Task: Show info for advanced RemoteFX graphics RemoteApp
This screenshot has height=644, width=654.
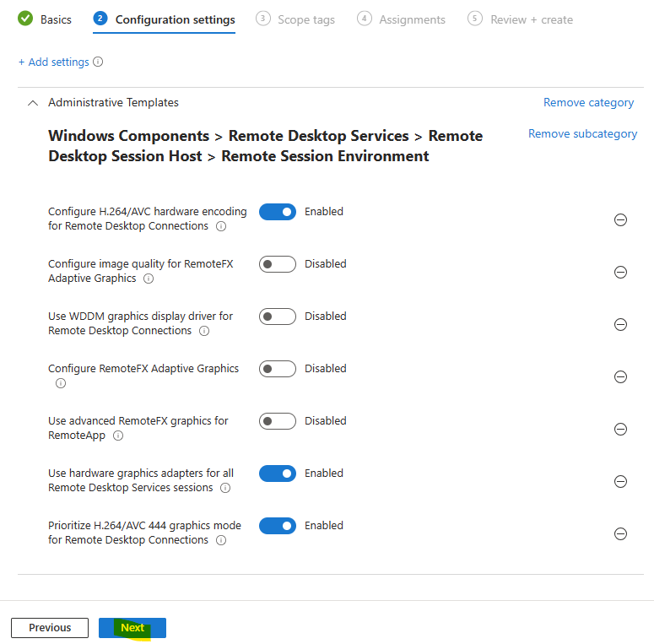Action: click(x=118, y=436)
